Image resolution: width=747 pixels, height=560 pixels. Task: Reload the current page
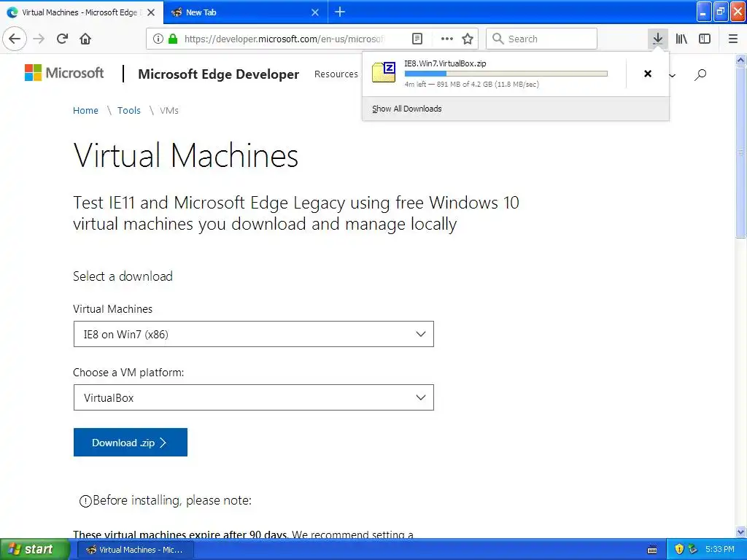coord(62,39)
